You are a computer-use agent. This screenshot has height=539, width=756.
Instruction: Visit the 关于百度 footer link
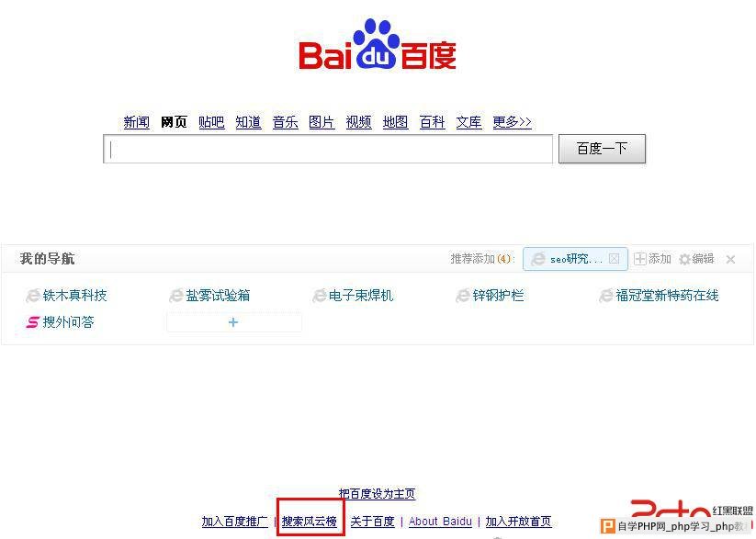coord(372,522)
